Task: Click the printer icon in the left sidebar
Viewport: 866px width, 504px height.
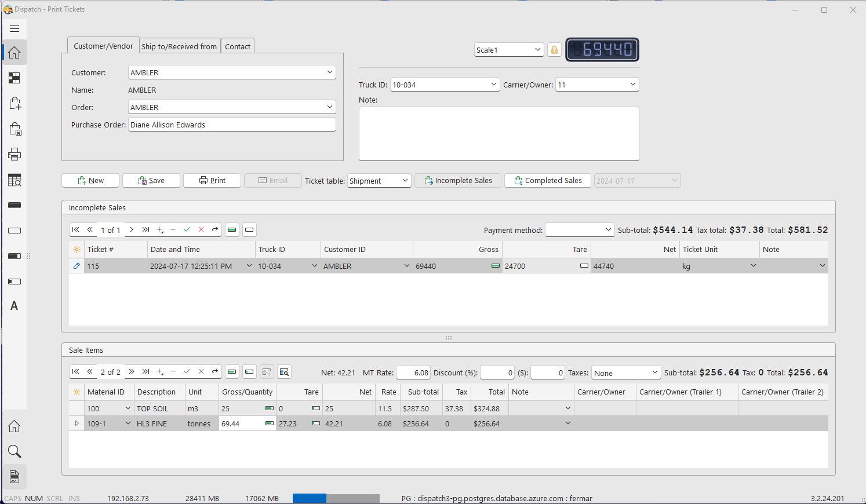Action: 14,154
